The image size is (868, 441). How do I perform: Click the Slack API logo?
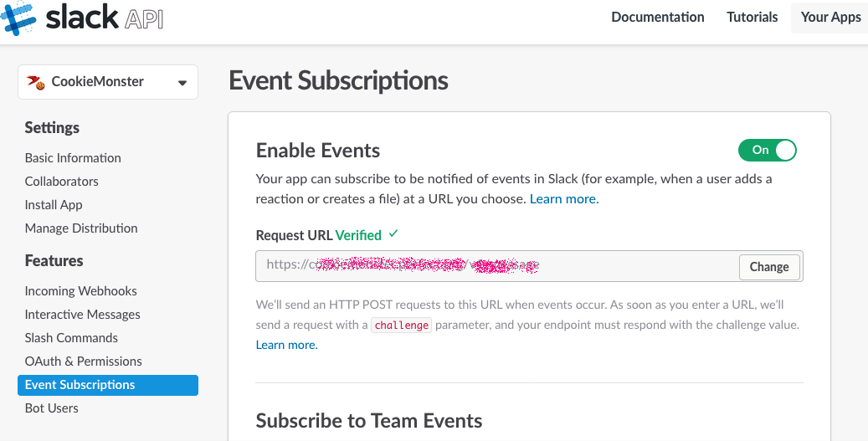click(x=83, y=18)
